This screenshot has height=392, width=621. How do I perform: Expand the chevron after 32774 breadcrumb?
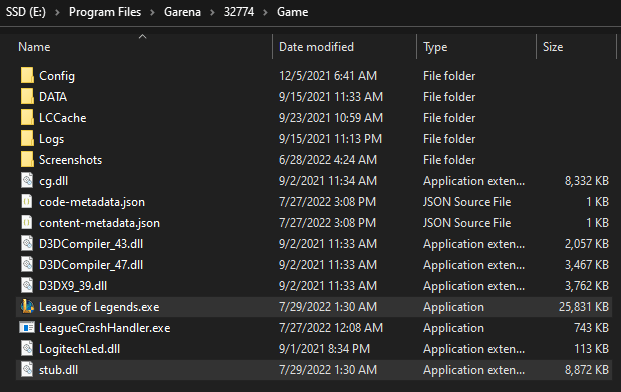[265, 13]
